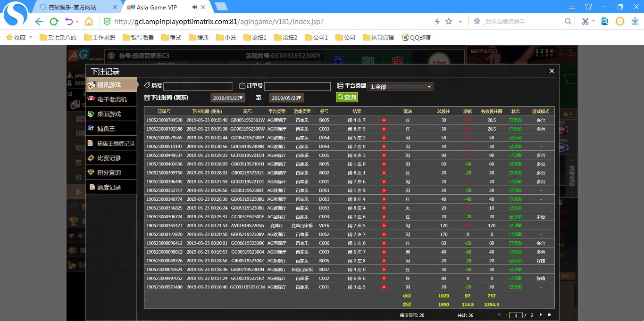Close the 下注记录 betting record dialog
The width and height of the screenshot is (644, 321).
pyautogui.click(x=552, y=71)
